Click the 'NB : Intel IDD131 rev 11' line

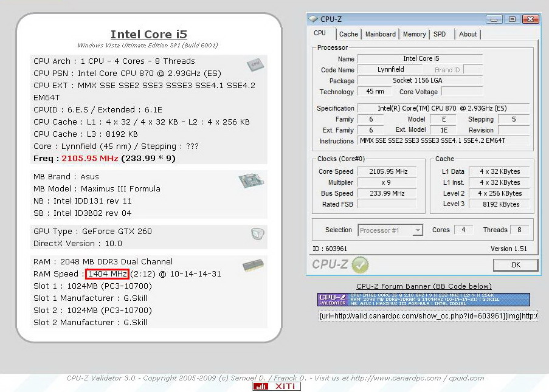coord(83,201)
